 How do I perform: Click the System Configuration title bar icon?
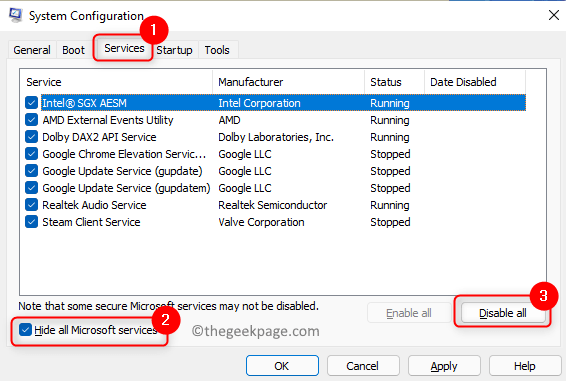15,15
